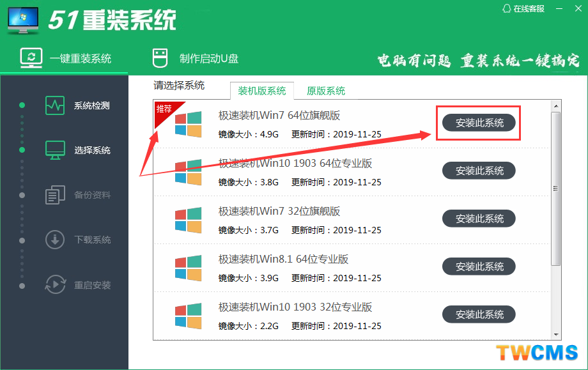
Task: Close the 51重装系统 window
Action: click(x=578, y=8)
